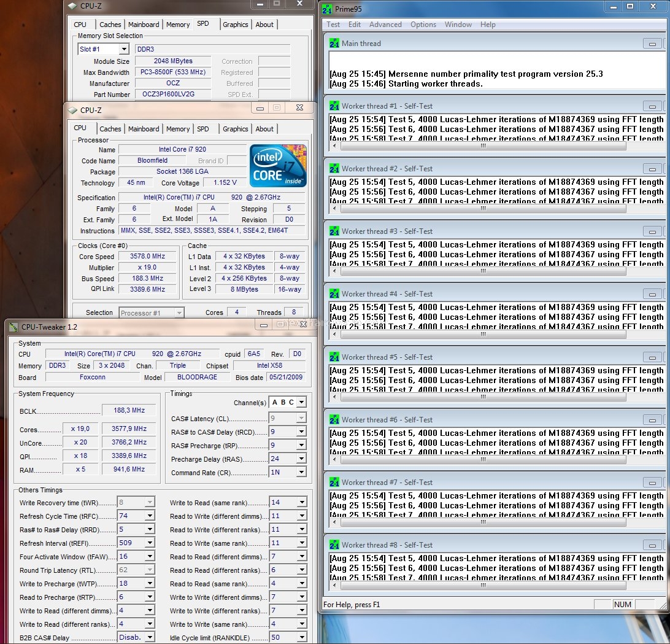The image size is (670, 644).
Task: Click Worker thread #4 window icon
Action: [x=334, y=294]
